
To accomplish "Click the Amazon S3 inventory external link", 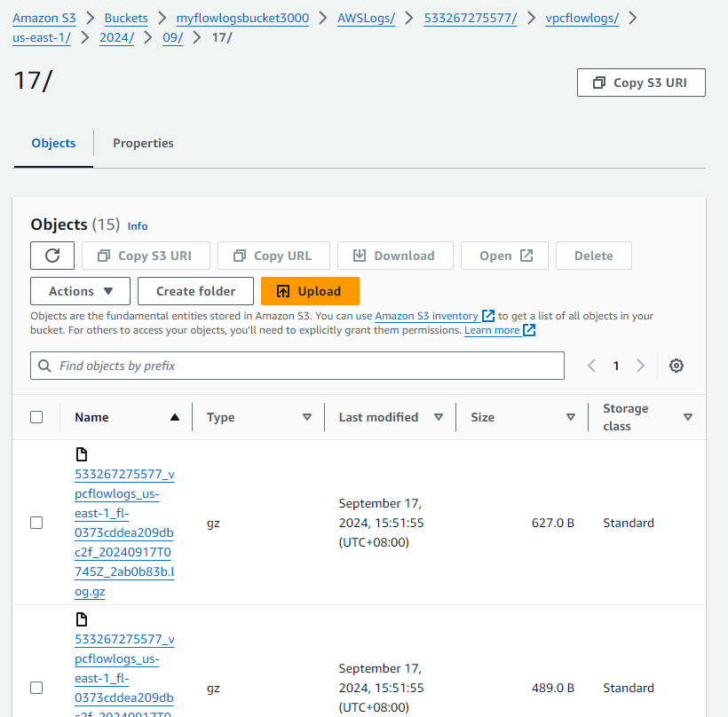I will pos(434,316).
